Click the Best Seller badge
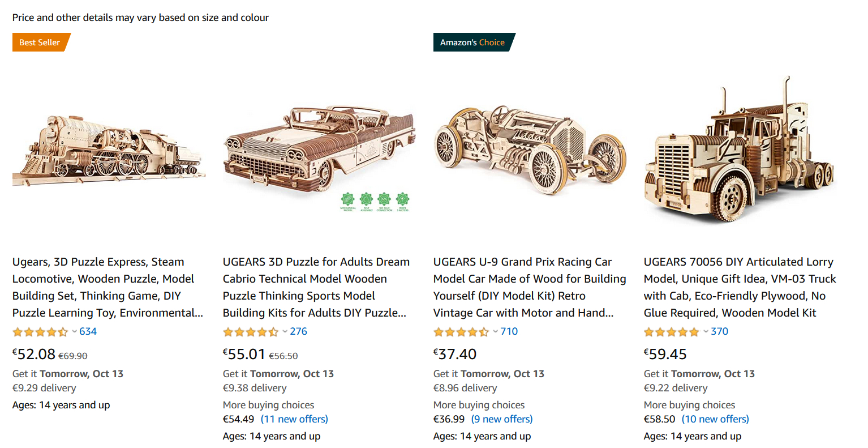Image resolution: width=868 pixels, height=448 pixels. [40, 42]
